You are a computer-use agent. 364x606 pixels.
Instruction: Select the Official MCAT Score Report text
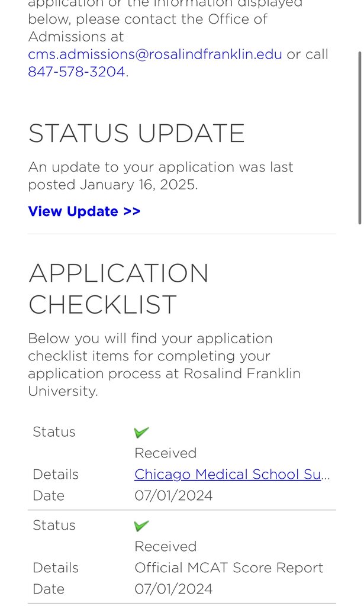[x=228, y=568]
